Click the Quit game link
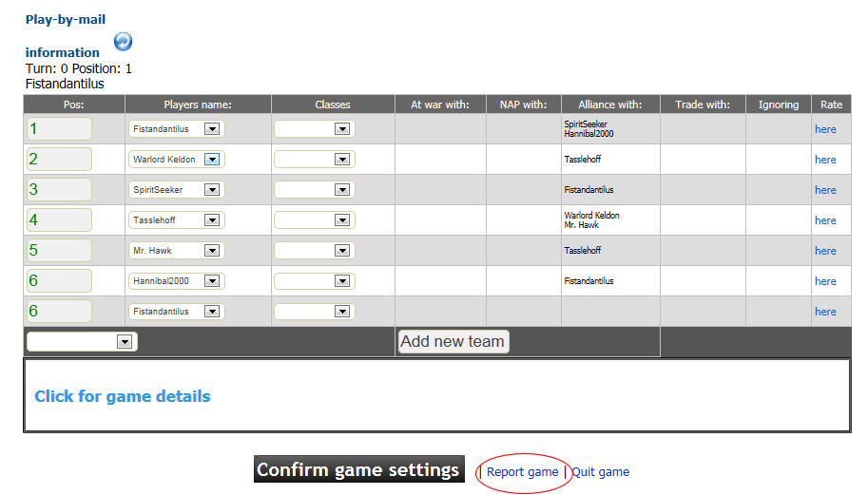Viewport: 868px width, 495px height. pyautogui.click(x=600, y=472)
